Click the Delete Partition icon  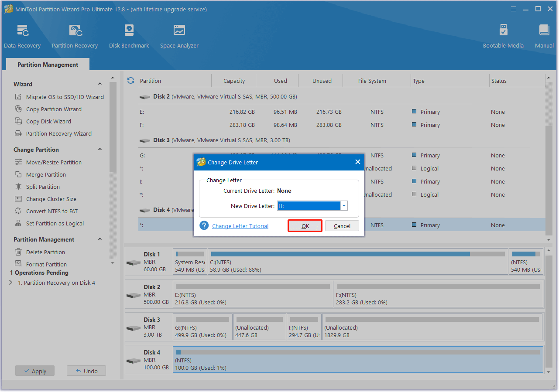click(x=18, y=252)
